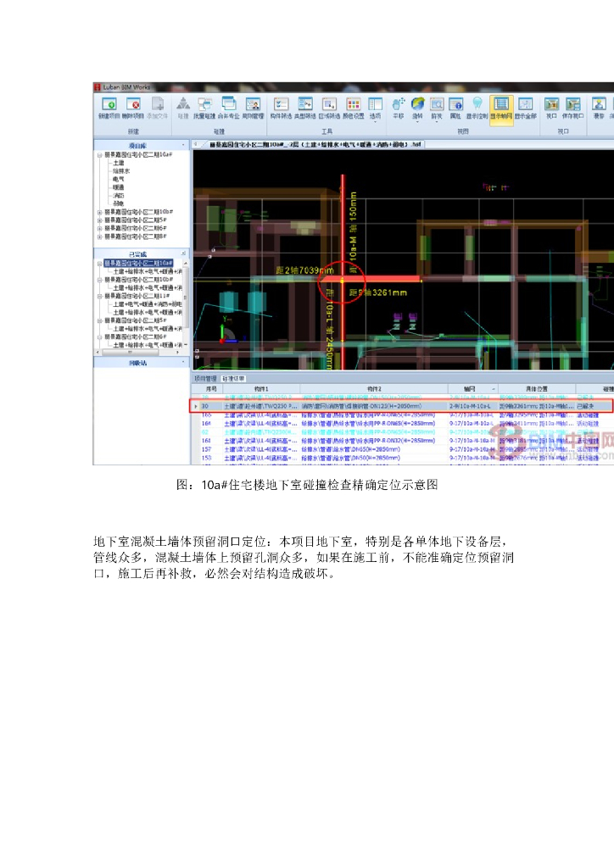Click the Luban BIM Works title bar logo
614x868 pixels.
[98, 87]
